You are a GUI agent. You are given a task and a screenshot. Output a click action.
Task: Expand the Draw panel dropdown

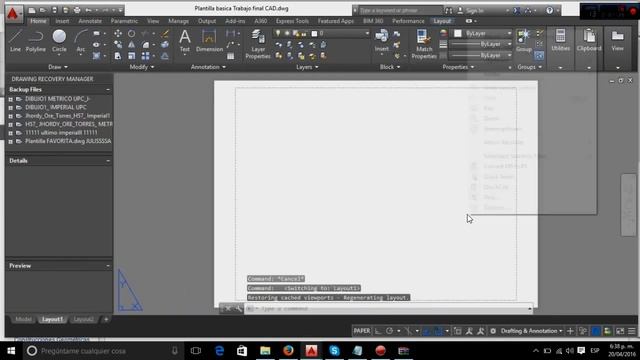point(58,67)
